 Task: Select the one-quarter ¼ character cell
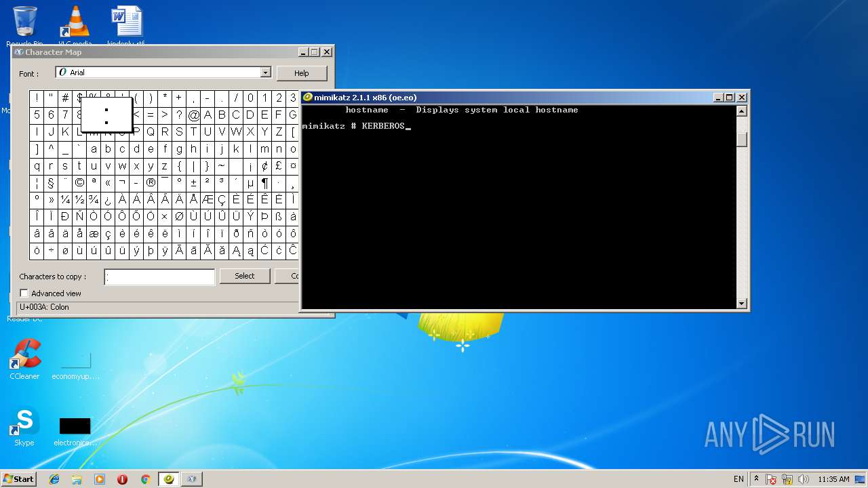tap(65, 200)
